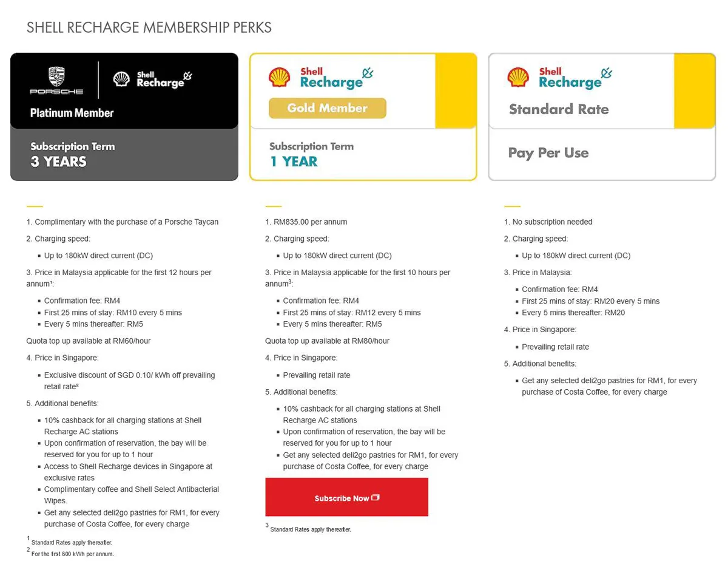Screen dimensions: 728x581
Task: Click the red Subscribe Now button
Action: (346, 497)
